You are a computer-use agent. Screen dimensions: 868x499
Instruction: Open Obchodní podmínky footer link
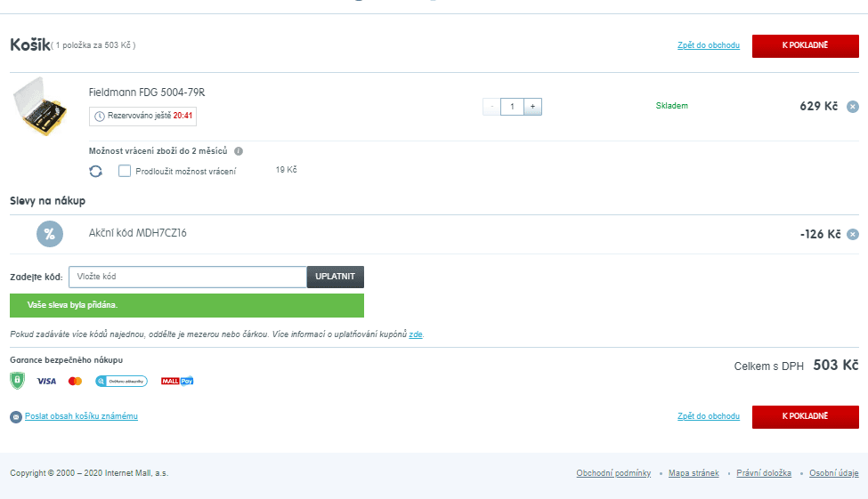tap(613, 473)
